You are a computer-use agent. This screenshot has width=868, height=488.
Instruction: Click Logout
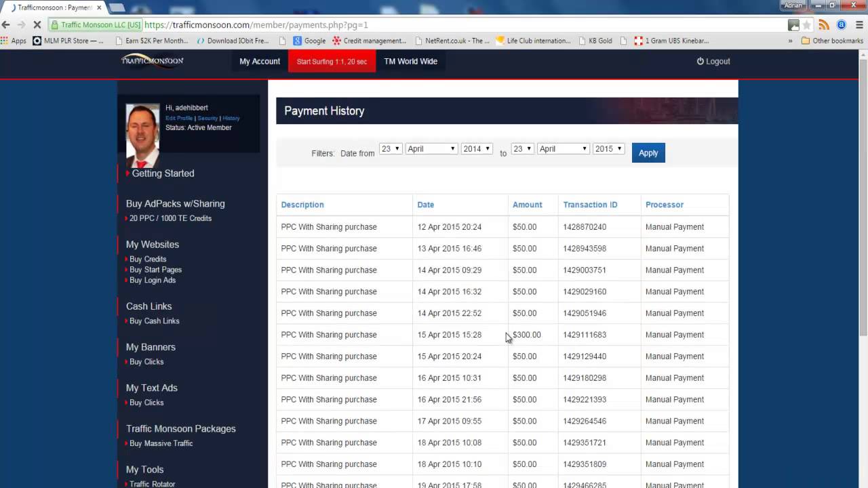[713, 61]
